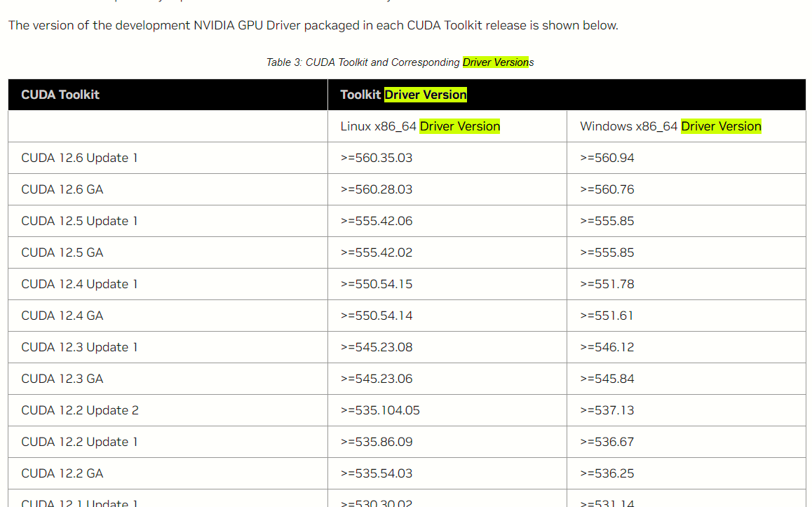
Task: Click the Toolkit Driver Version column header
Action: [x=403, y=95]
